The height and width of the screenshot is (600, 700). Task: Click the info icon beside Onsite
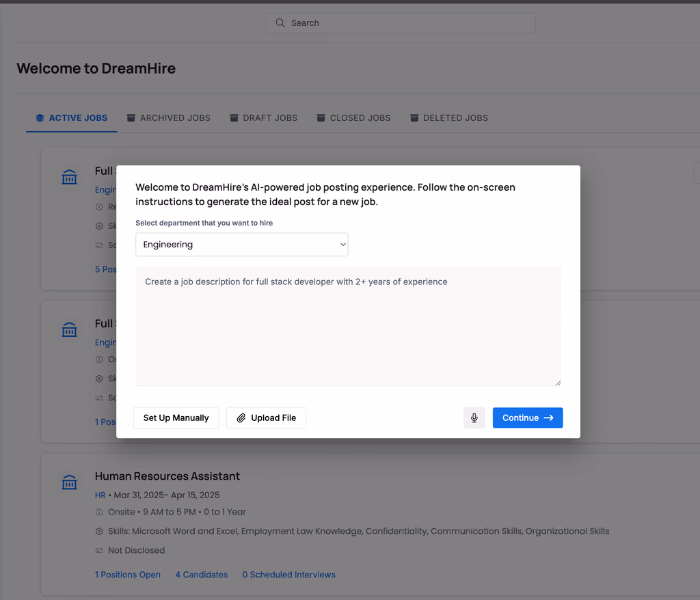click(99, 512)
